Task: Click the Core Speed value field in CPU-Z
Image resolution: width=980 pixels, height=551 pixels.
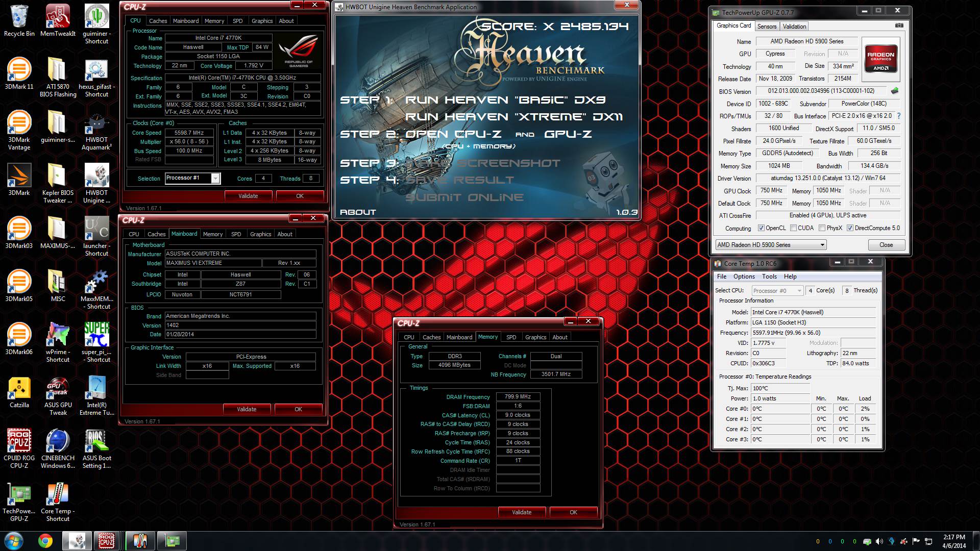Action: [189, 133]
